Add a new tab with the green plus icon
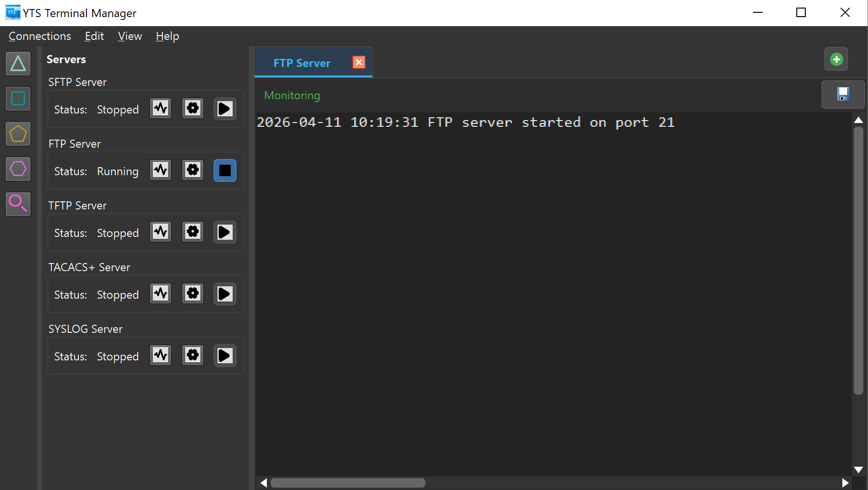Screen dimensions: 868x490 click(x=836, y=59)
